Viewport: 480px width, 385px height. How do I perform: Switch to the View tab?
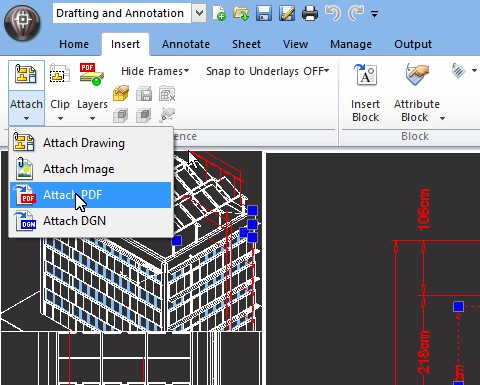tap(295, 44)
